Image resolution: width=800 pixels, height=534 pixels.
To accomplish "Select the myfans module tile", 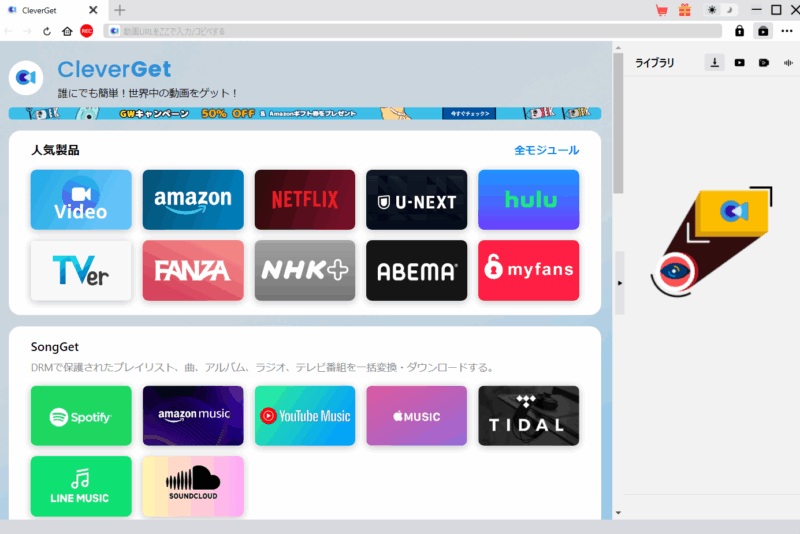I will pos(529,270).
